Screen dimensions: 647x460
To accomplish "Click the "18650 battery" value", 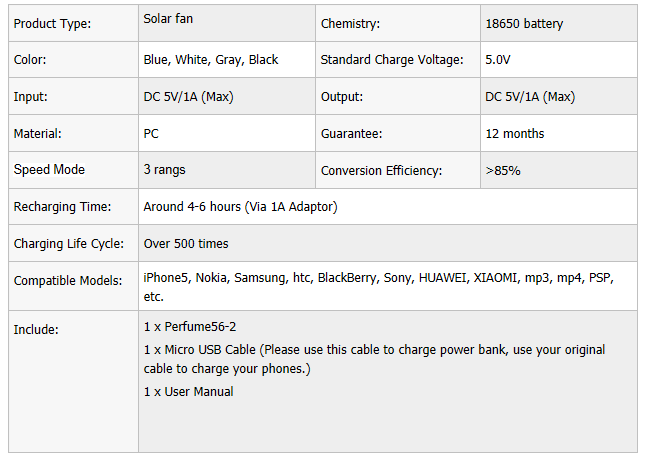I will 524,23.
